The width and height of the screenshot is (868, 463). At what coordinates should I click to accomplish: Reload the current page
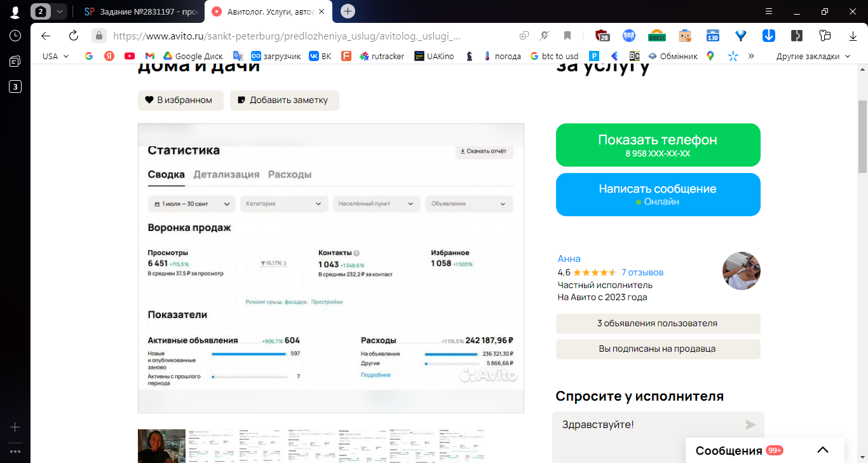tap(74, 36)
